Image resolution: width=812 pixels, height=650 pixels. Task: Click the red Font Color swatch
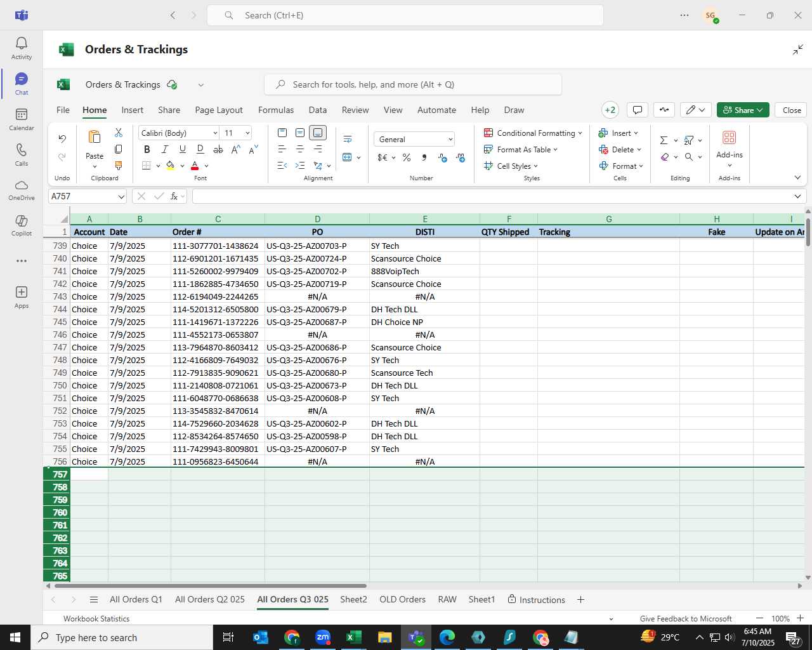pyautogui.click(x=195, y=166)
